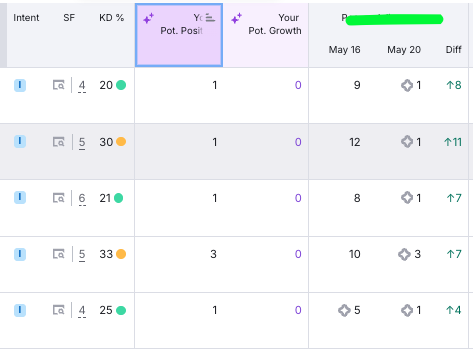The width and height of the screenshot is (473, 362).
Task: Open SERP features icon in KD 30 row
Action: [x=59, y=142]
